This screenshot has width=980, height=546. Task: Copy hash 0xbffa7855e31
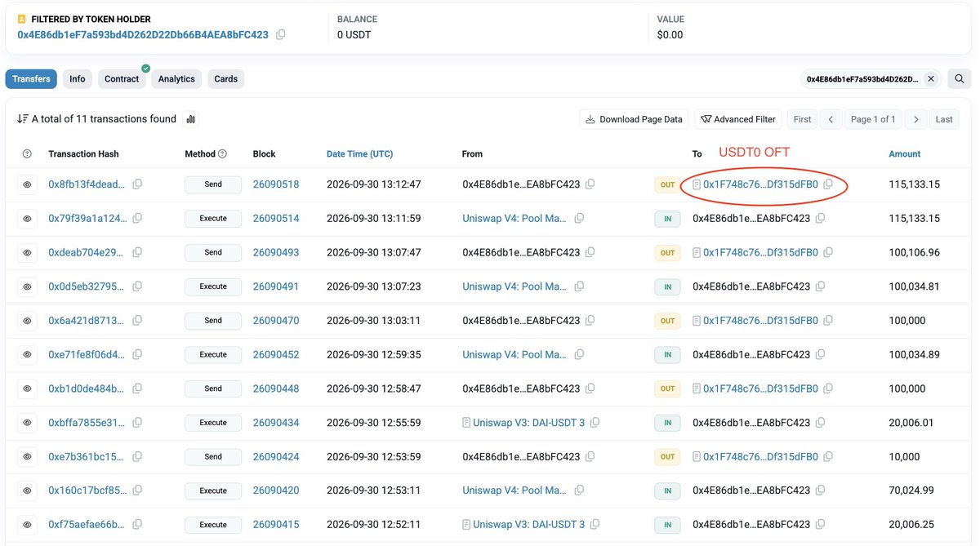coord(137,423)
